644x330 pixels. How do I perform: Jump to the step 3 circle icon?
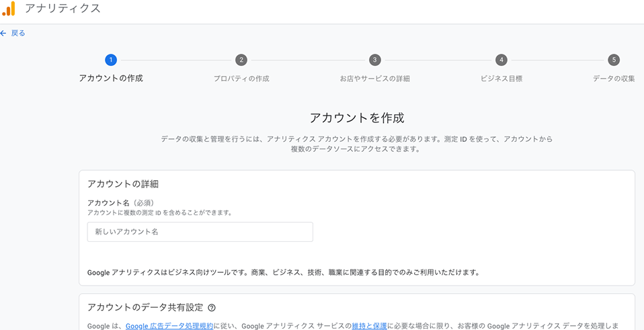point(374,60)
